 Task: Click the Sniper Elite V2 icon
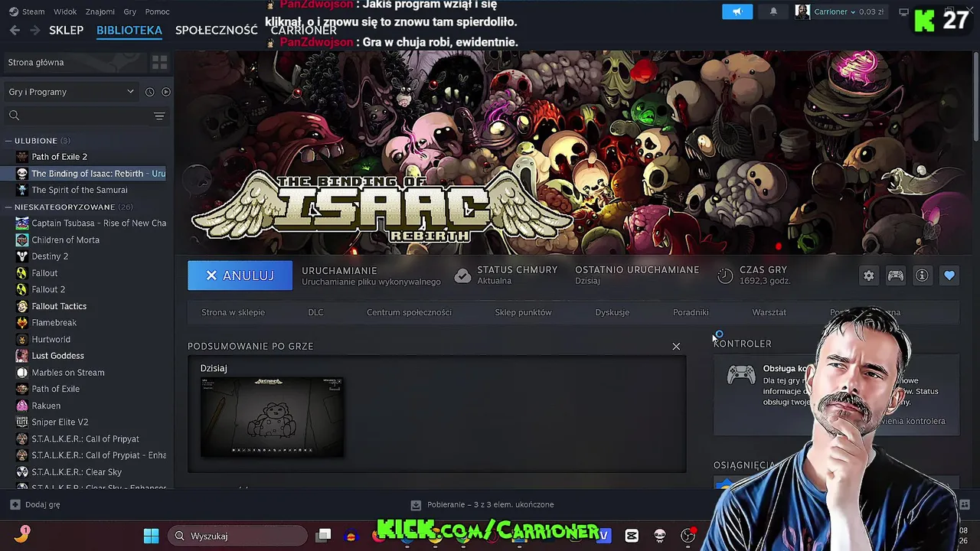point(22,422)
